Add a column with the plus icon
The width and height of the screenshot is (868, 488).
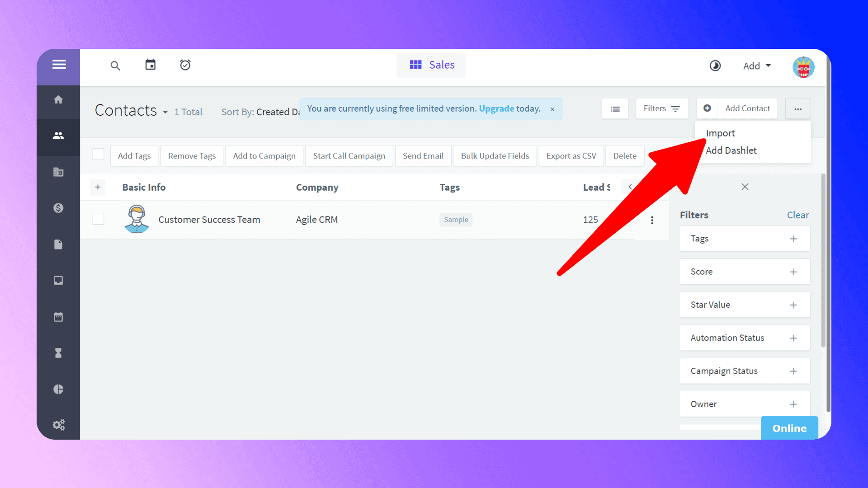tap(98, 187)
